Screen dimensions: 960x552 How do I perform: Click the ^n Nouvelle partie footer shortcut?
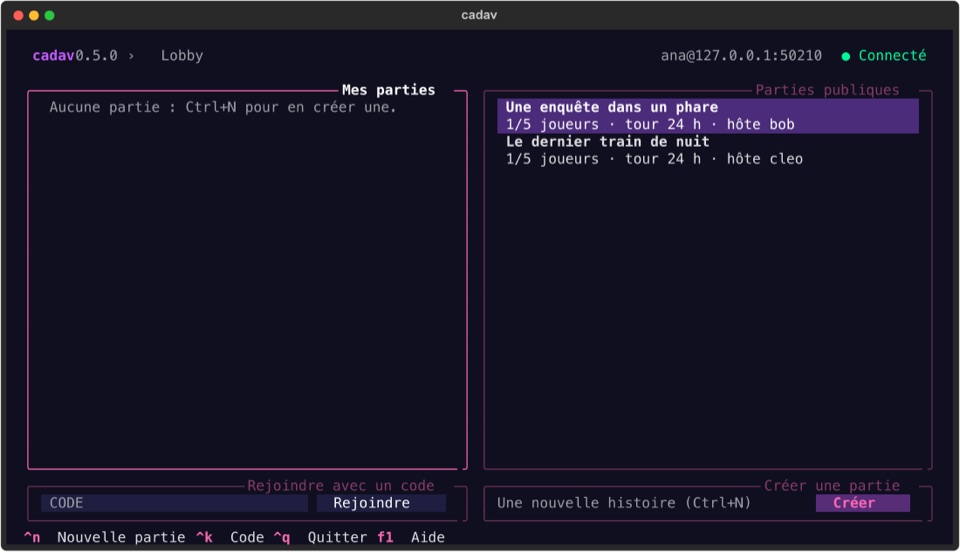(104, 537)
